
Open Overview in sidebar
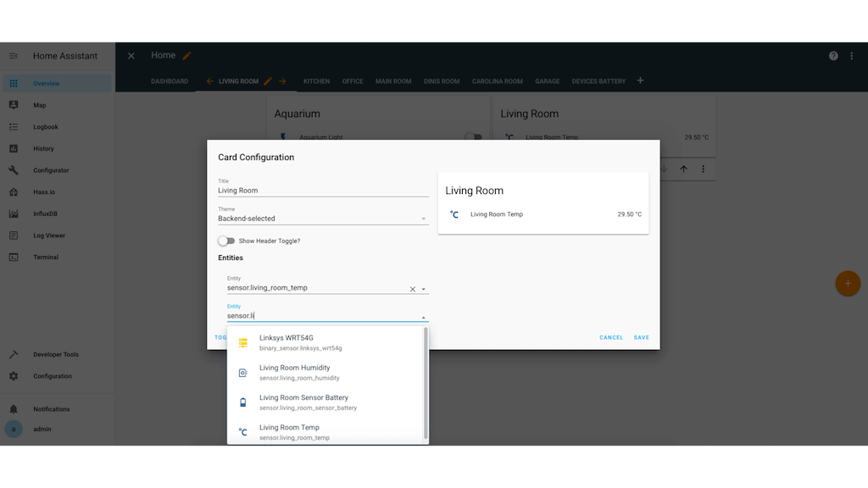(x=58, y=84)
